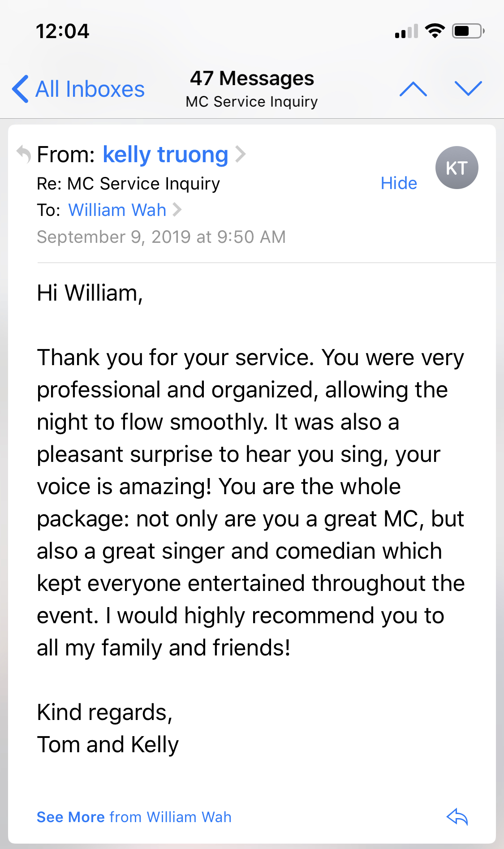Go to previous message with up arrow
504x849 pixels.
tap(413, 89)
